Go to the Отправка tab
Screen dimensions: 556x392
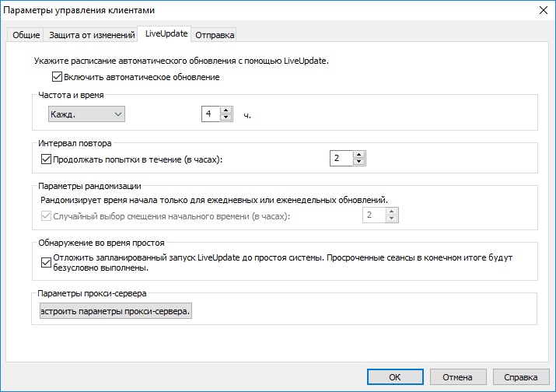(x=215, y=35)
